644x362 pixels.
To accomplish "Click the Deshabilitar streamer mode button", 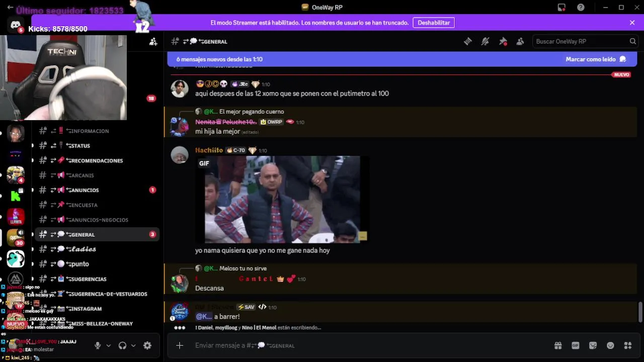I will 434,23.
